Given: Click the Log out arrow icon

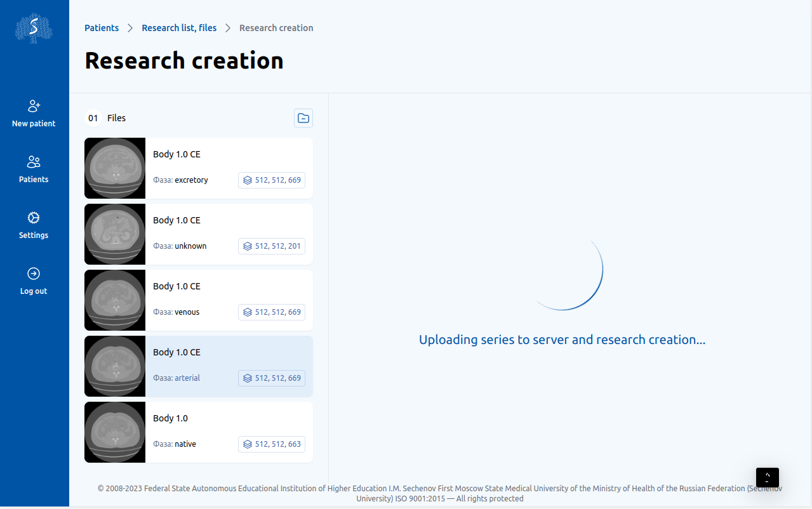Looking at the screenshot, I should click(x=34, y=274).
